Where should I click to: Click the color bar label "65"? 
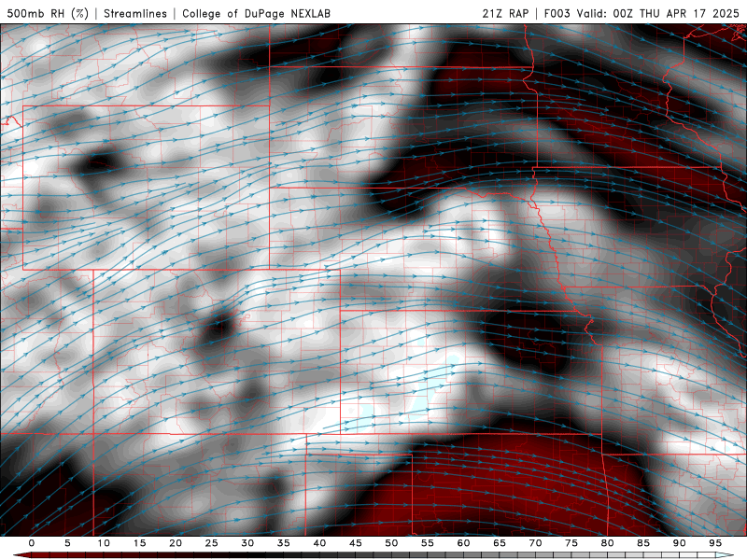point(500,543)
